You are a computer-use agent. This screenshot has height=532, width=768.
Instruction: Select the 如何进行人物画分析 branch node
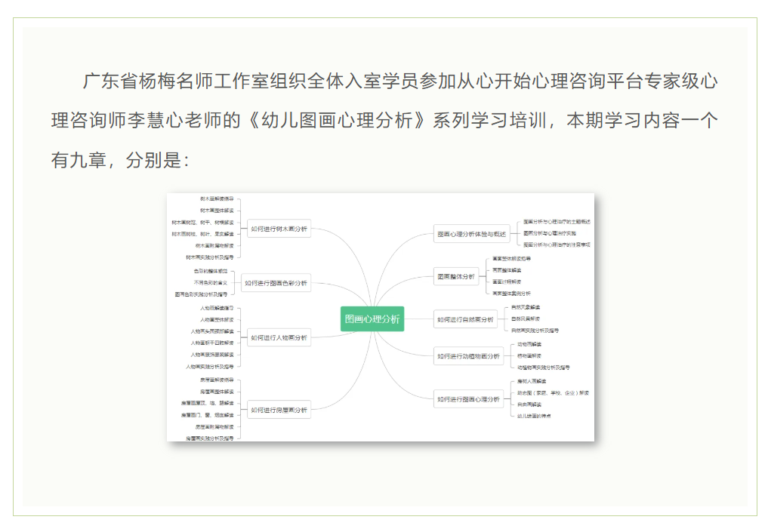point(279,337)
